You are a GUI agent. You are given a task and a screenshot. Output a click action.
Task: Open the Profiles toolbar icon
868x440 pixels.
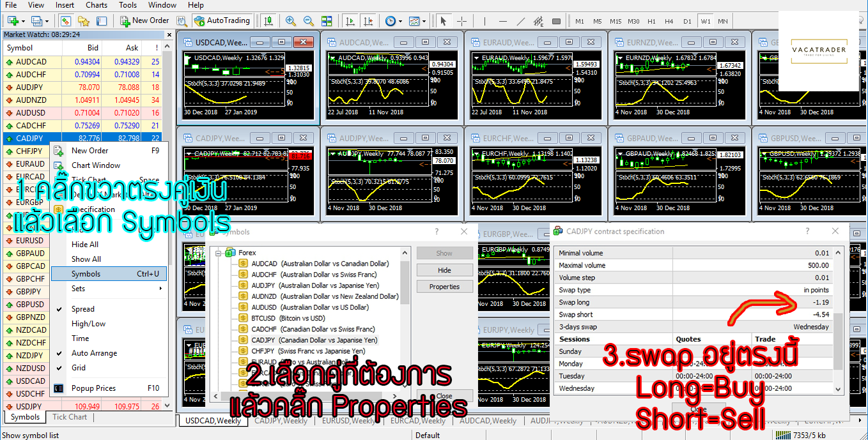tap(36, 20)
